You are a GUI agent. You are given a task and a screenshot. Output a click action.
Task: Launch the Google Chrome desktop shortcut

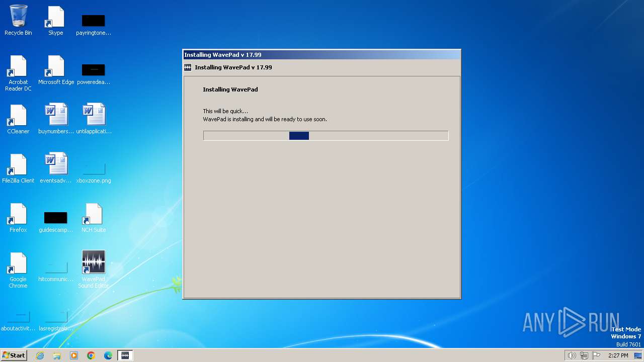point(18,270)
